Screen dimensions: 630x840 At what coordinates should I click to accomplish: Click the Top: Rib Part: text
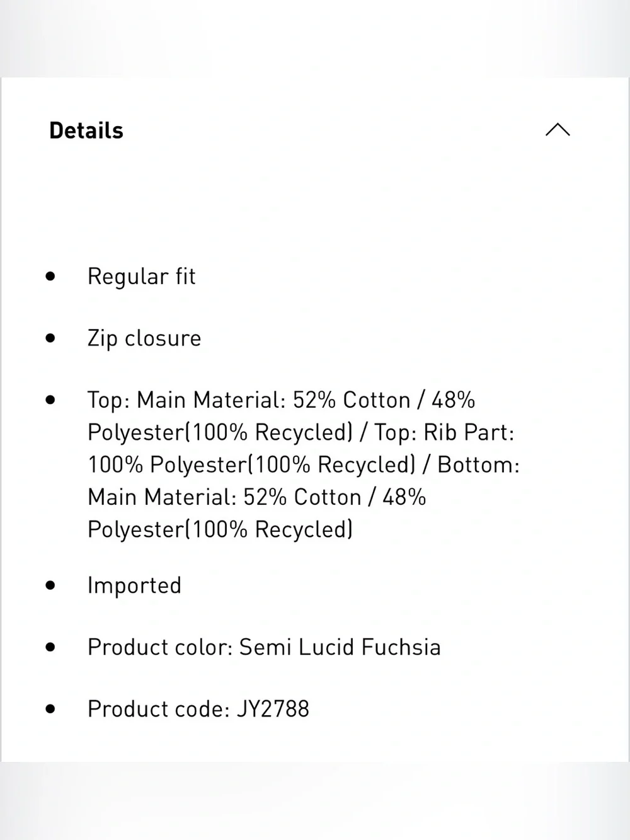click(x=444, y=433)
